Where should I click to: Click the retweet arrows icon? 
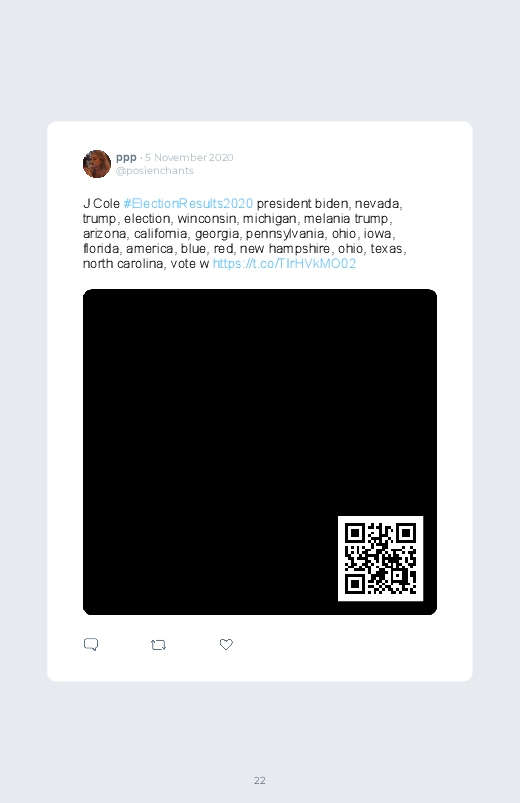pos(158,645)
